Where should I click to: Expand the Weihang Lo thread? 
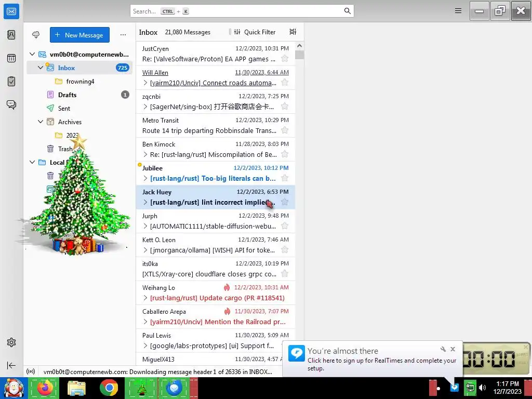coord(145,298)
